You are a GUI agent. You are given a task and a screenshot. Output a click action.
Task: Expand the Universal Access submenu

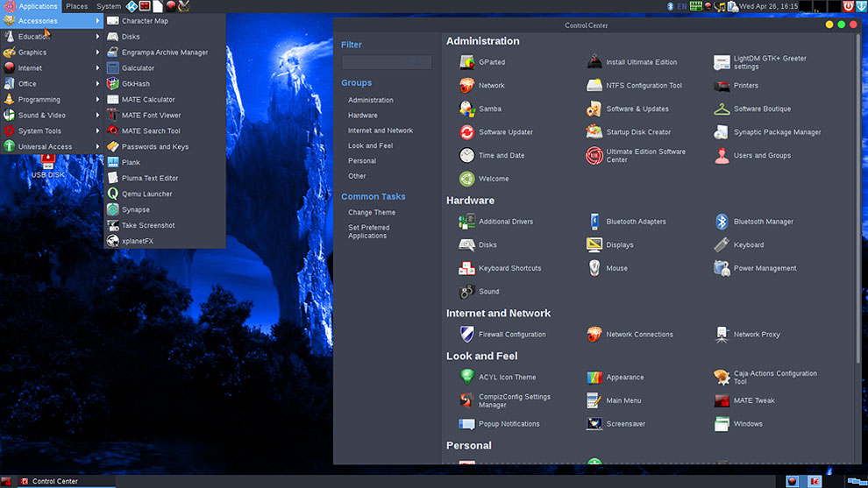52,146
